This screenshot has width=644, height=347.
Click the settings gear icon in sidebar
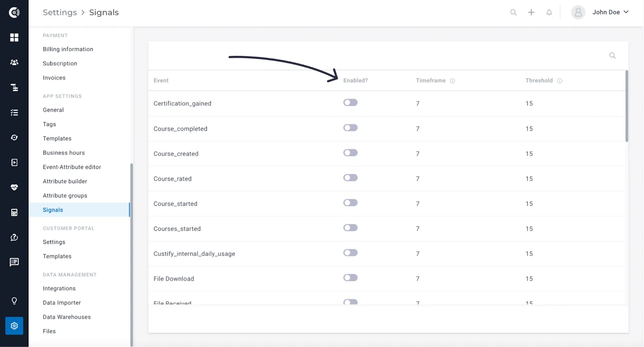[14, 326]
